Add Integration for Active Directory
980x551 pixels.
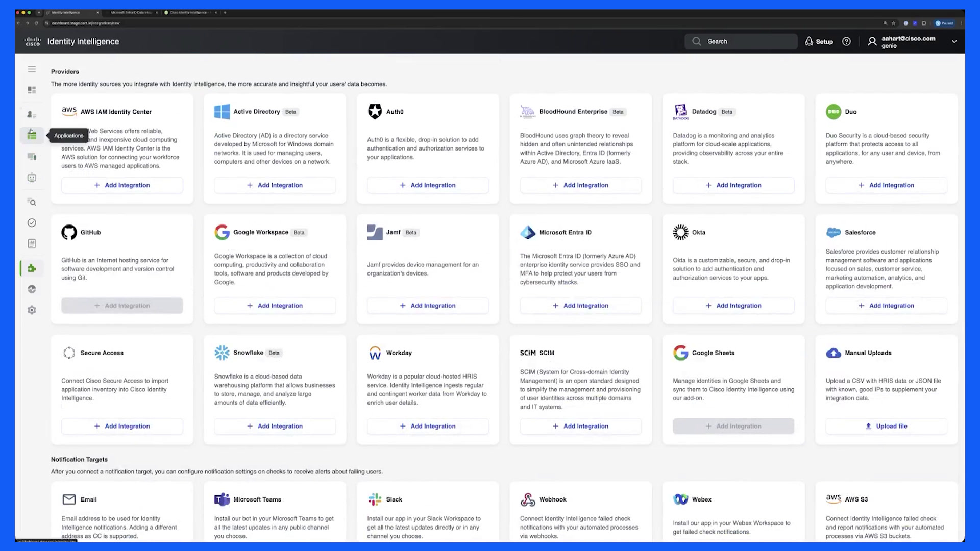[x=275, y=185]
